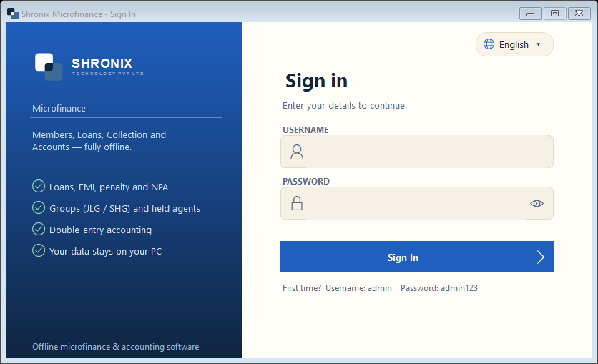Click 'Loans, EMI, penalty and NPA' text
598x364 pixels.
tap(109, 187)
